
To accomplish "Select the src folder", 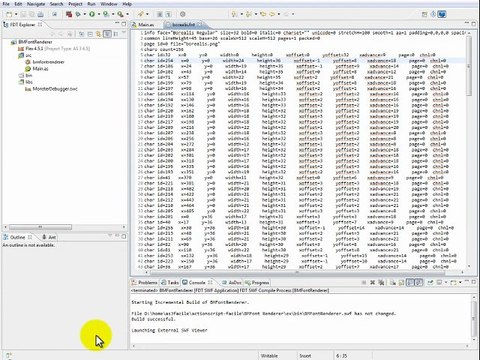I will click(25, 55).
